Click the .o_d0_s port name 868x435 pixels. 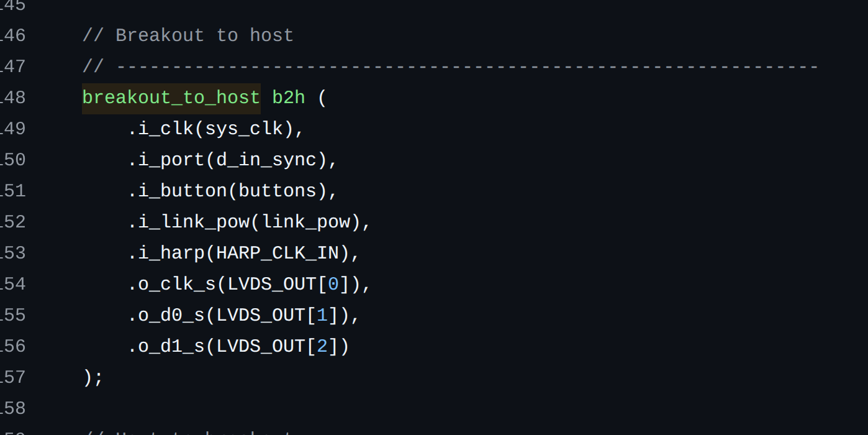166,316
